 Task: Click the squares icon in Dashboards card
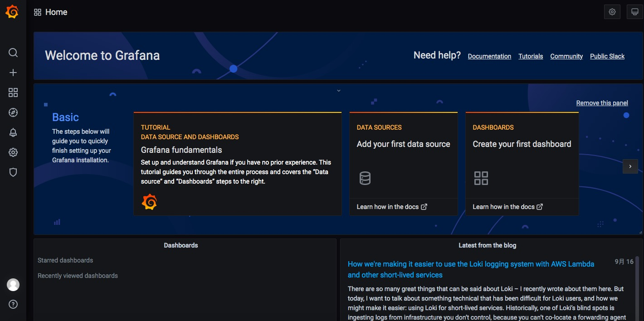pos(481,178)
